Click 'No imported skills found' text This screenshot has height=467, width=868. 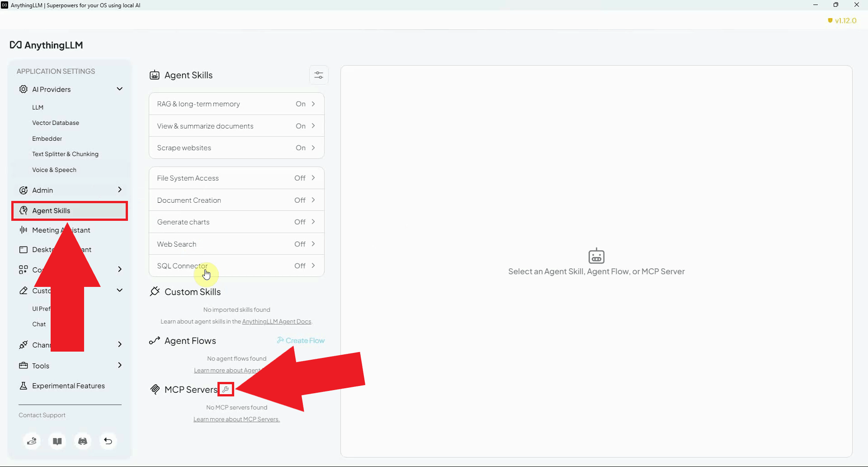(x=237, y=310)
